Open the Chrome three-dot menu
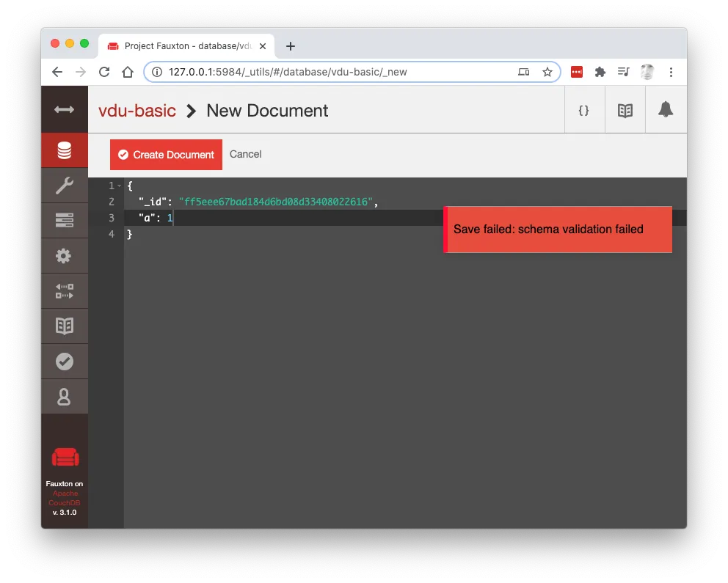 pyautogui.click(x=671, y=72)
